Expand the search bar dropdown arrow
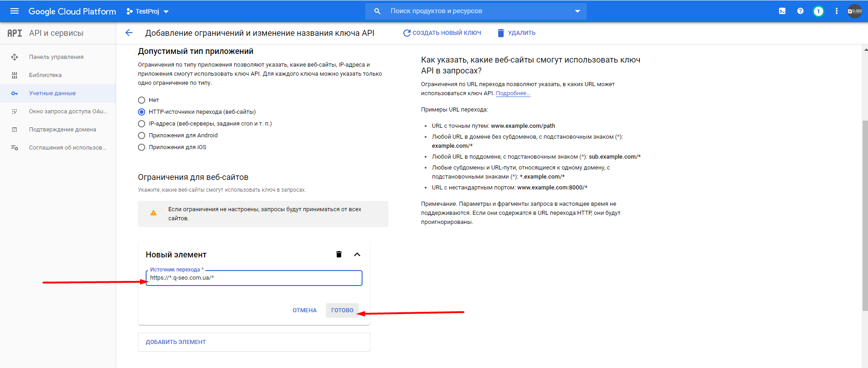Viewport: 868px width, 368px height. [577, 11]
